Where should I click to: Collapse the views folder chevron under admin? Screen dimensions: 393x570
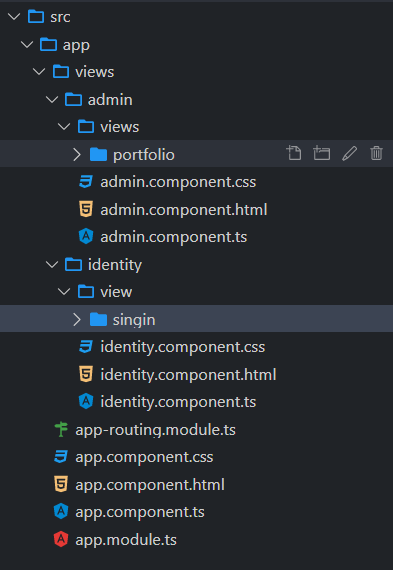click(64, 127)
